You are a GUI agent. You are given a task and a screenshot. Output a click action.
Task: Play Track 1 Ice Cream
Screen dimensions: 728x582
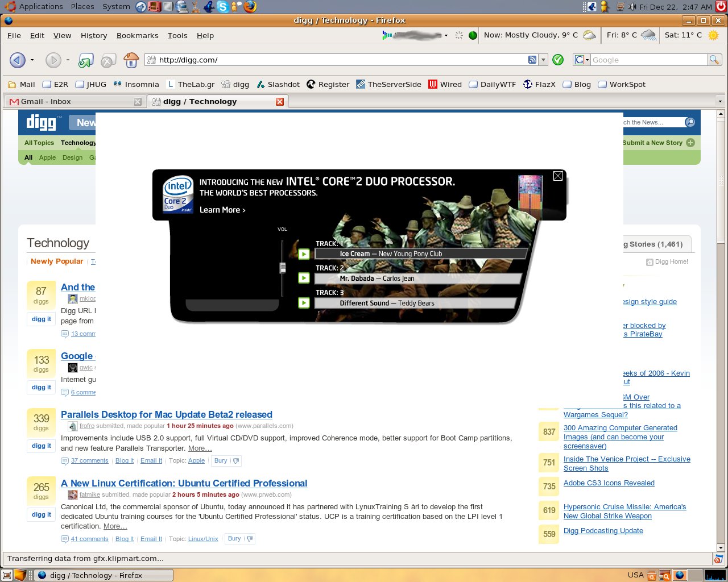(304, 254)
